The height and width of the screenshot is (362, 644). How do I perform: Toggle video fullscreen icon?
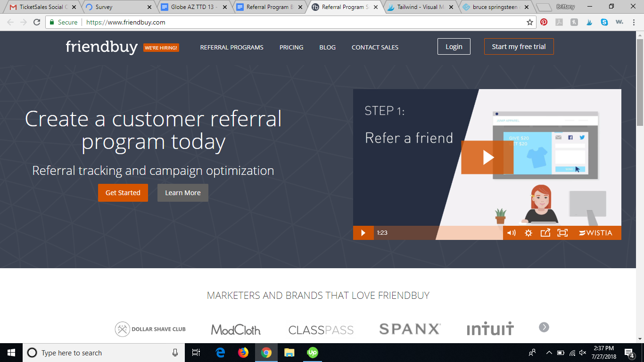click(562, 233)
